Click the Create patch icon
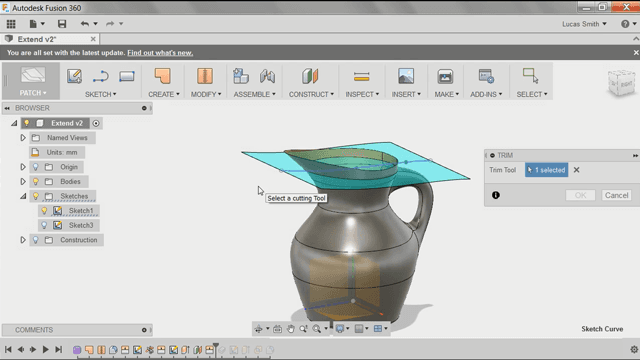Image resolution: width=640 pixels, height=360 pixels. pos(162,76)
